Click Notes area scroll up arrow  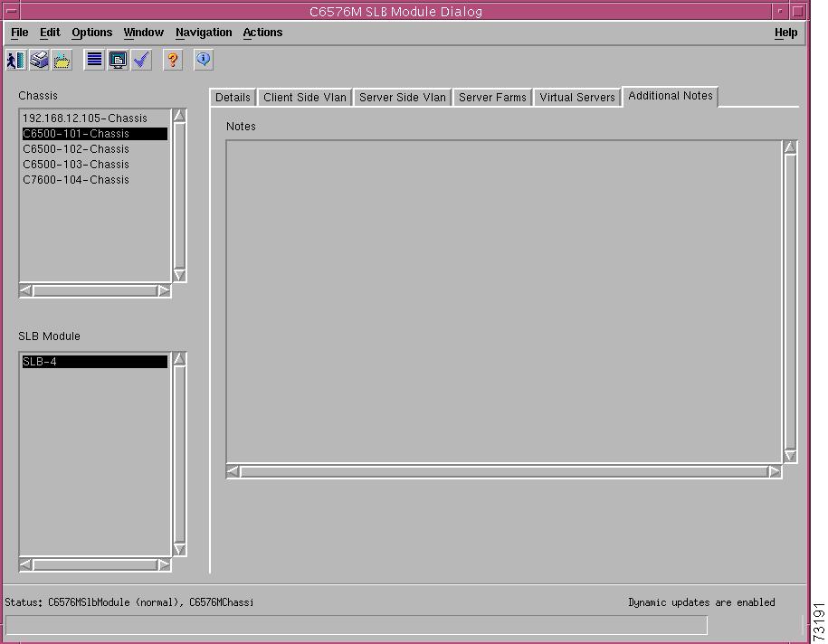[790, 147]
